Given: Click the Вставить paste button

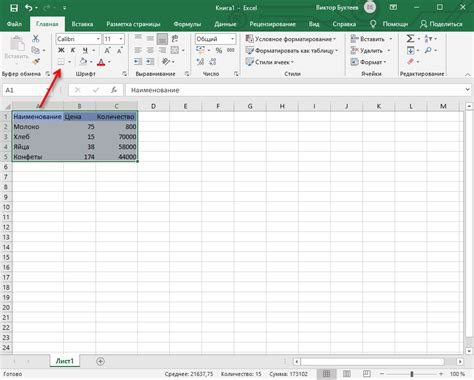Looking at the screenshot, I should (16, 48).
